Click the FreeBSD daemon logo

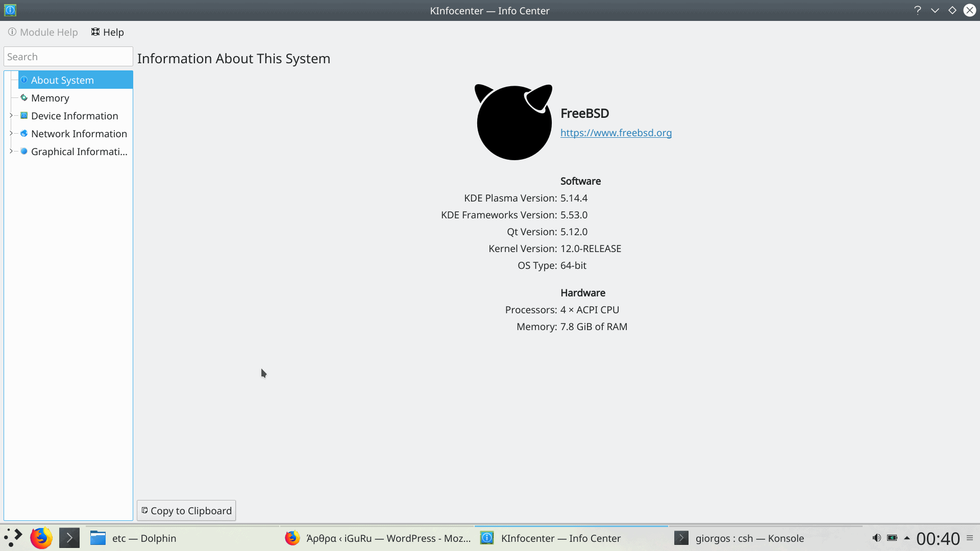(513, 122)
